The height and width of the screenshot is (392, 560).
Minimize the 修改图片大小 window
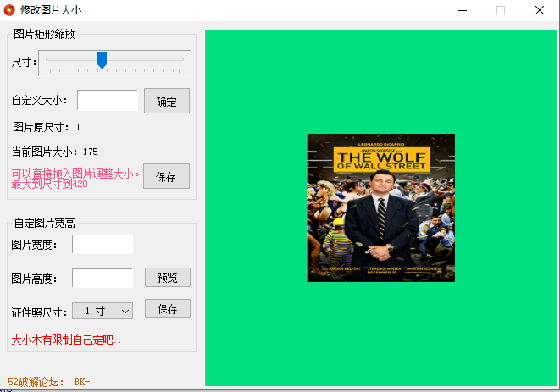(463, 10)
